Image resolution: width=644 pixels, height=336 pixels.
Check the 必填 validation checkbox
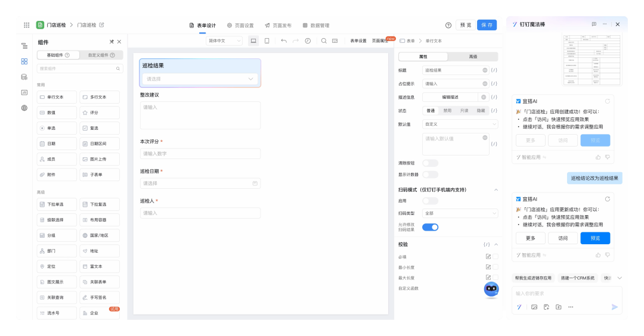[x=496, y=257]
